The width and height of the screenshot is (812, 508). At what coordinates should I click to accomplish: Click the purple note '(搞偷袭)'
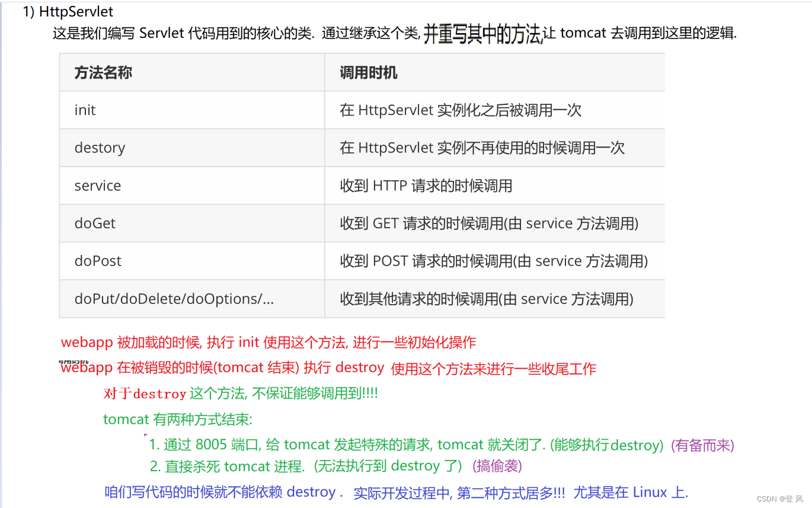click(x=497, y=467)
